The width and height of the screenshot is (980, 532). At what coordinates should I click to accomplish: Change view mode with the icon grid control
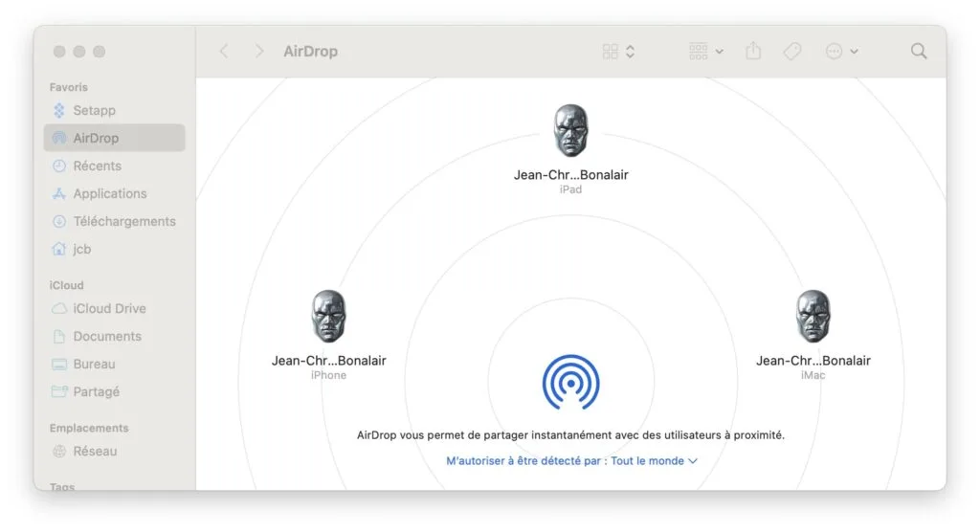click(x=618, y=52)
